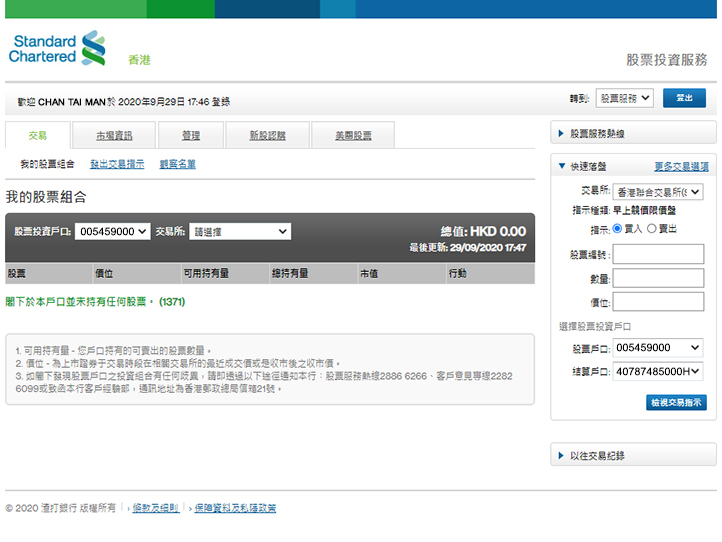Select the 買入 radio button
The width and height of the screenshot is (722, 542).
617,228
